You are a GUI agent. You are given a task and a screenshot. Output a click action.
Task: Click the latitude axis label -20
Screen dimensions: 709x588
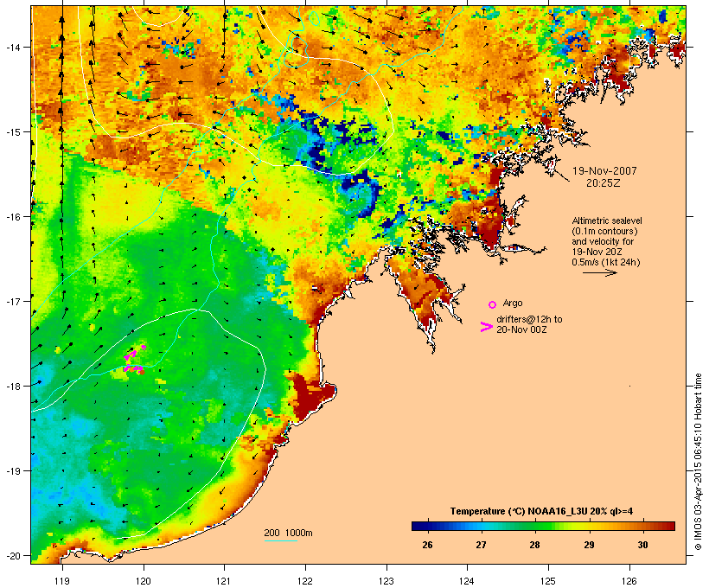(14, 555)
